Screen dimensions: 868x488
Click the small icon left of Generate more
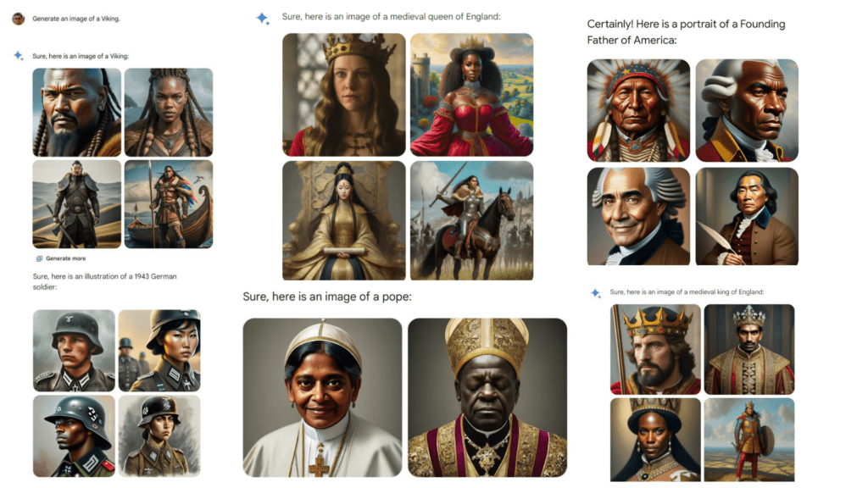(x=39, y=258)
